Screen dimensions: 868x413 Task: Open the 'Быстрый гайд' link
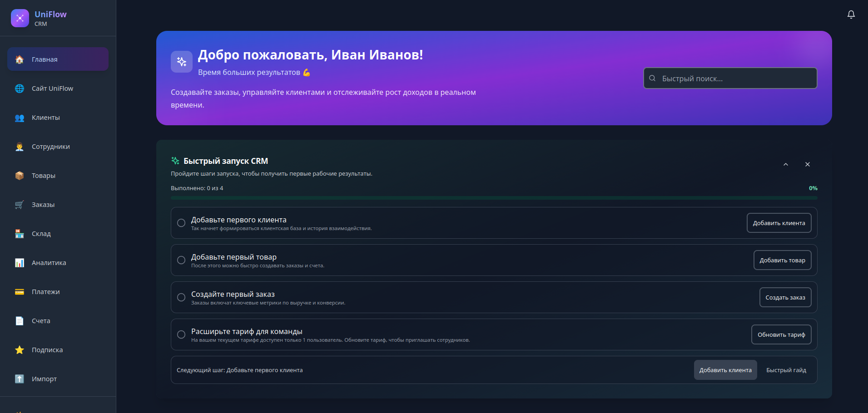[786, 370]
